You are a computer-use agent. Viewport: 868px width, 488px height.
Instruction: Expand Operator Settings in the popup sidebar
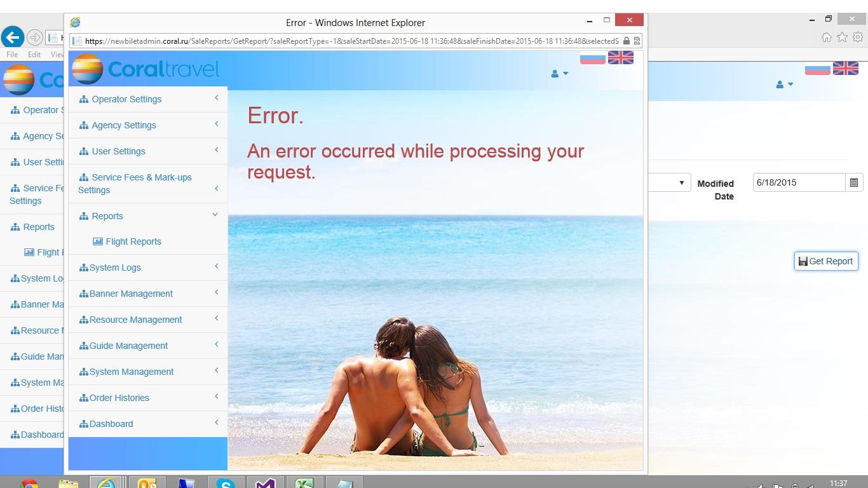147,99
